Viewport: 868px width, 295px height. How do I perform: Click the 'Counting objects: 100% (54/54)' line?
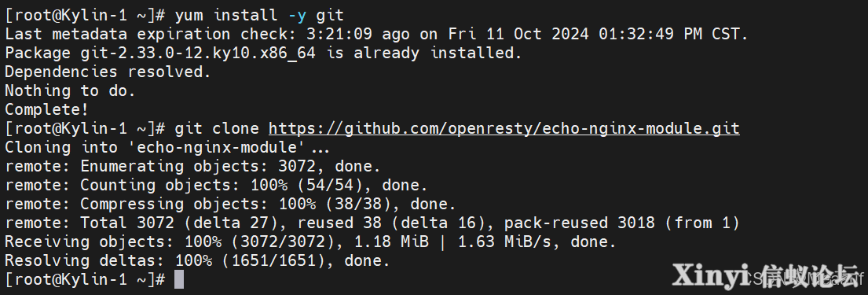coord(216,185)
